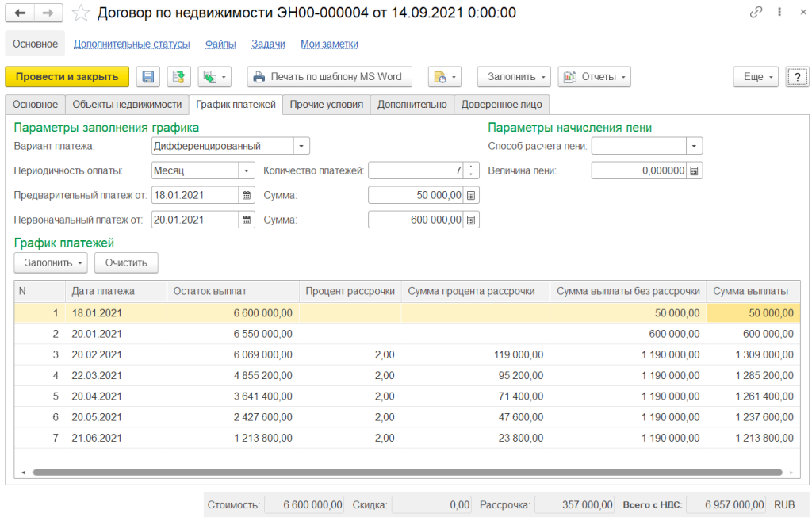Click the back navigation arrow
Viewport: 812px width, 521px height.
[x=21, y=13]
